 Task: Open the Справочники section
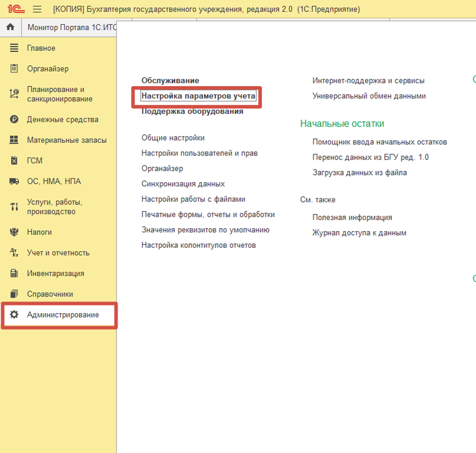[x=50, y=294]
